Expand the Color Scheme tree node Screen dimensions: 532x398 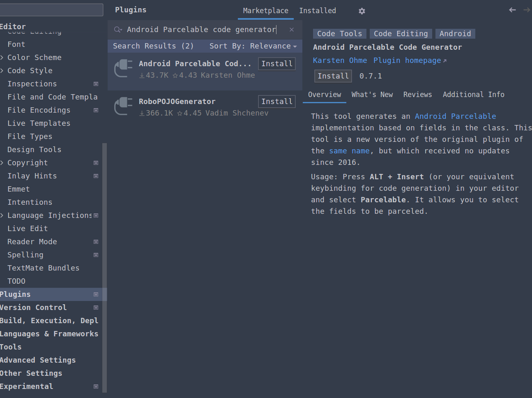2,58
